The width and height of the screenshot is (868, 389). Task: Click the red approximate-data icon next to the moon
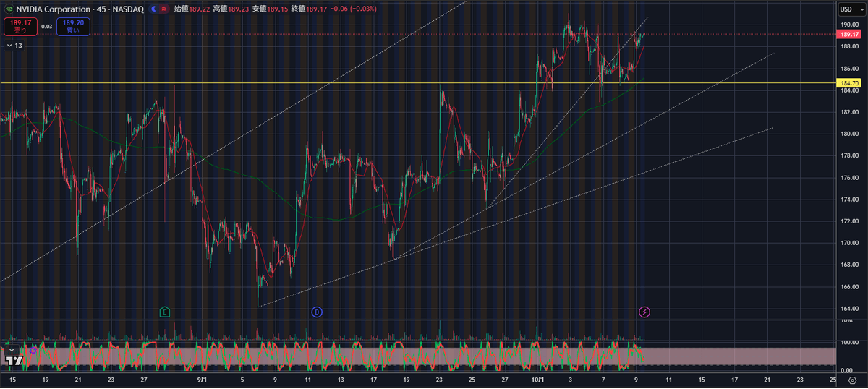tap(166, 9)
